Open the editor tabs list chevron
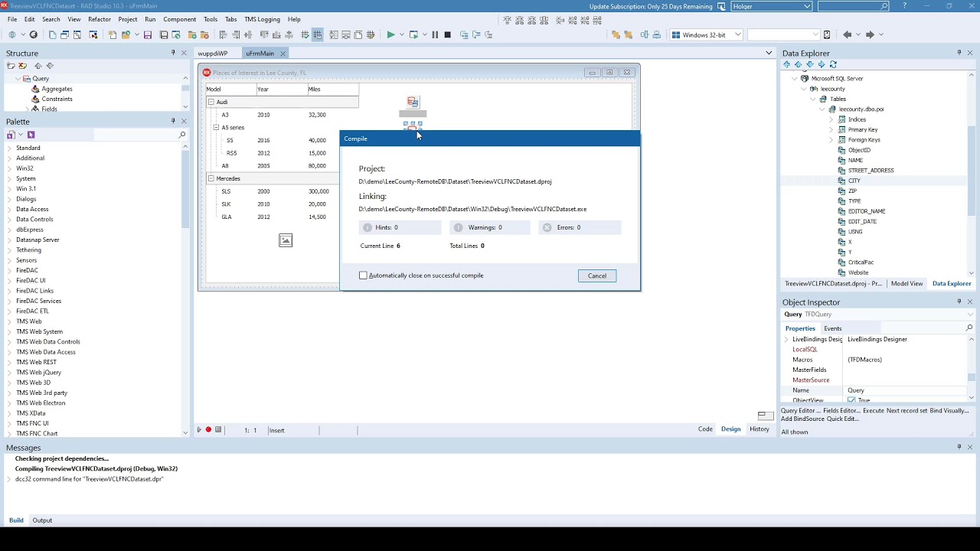 pos(769,53)
